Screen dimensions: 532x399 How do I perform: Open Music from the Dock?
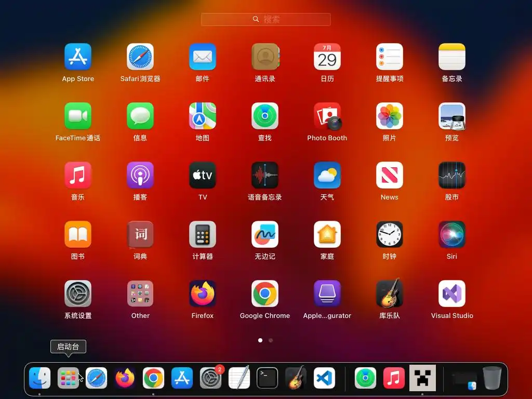(394, 378)
